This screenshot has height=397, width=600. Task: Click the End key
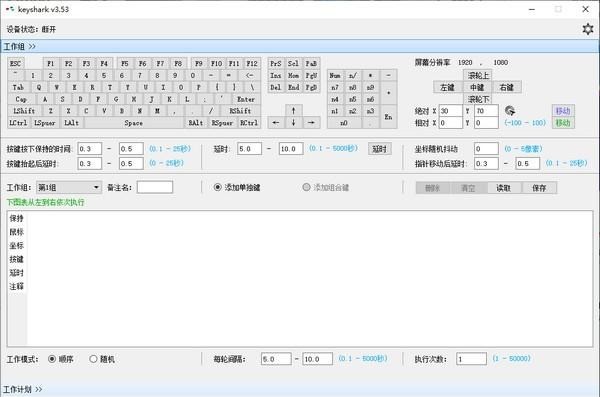point(293,87)
